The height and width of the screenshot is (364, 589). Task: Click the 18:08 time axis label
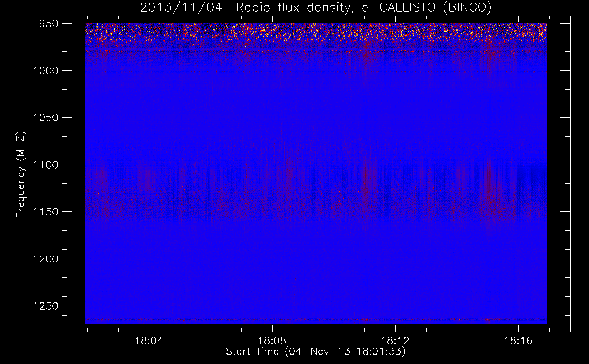(272, 341)
